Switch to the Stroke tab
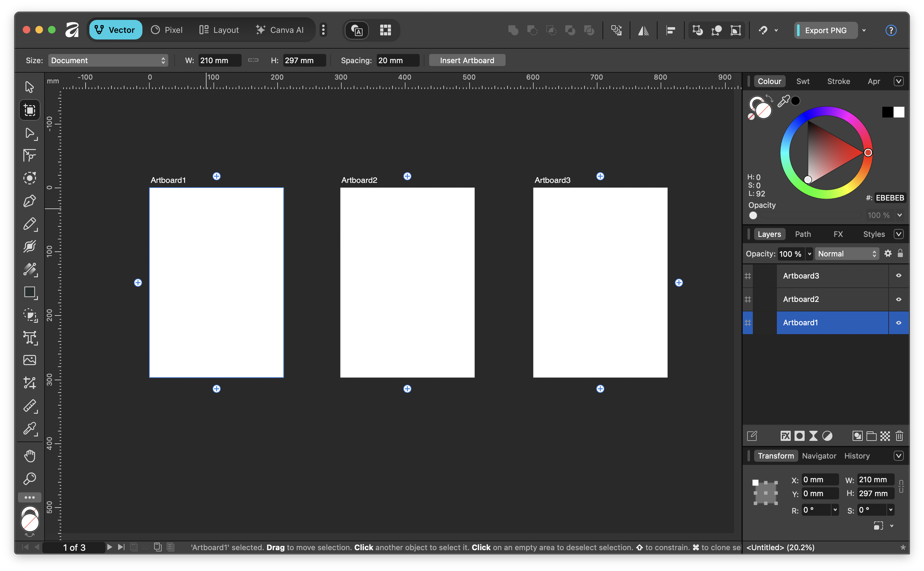The image size is (924, 571). click(838, 81)
